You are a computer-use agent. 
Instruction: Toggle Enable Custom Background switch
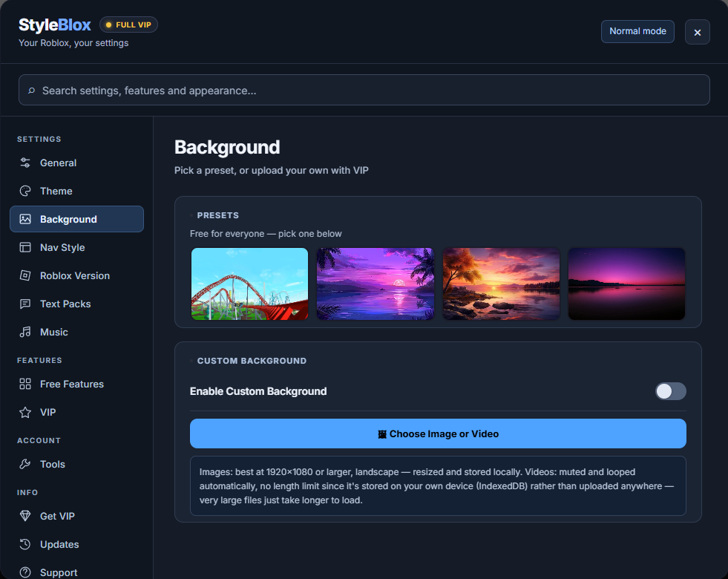pos(670,391)
